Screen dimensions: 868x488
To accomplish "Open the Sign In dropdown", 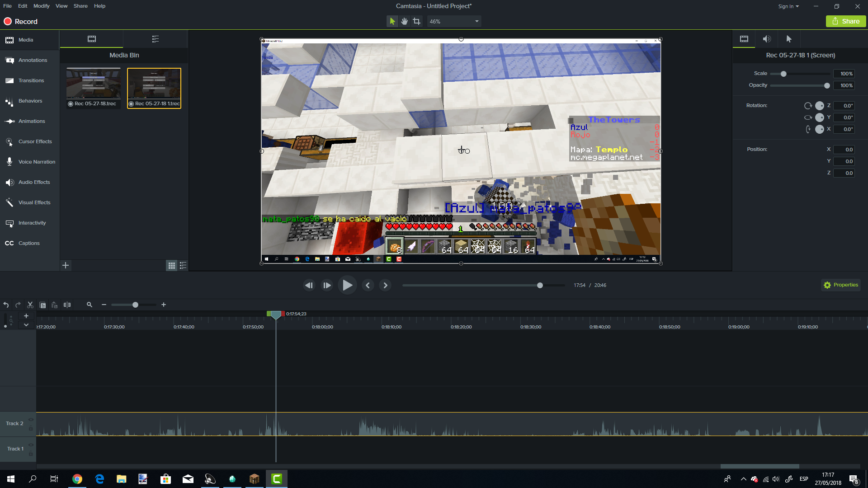I will pyautogui.click(x=788, y=6).
